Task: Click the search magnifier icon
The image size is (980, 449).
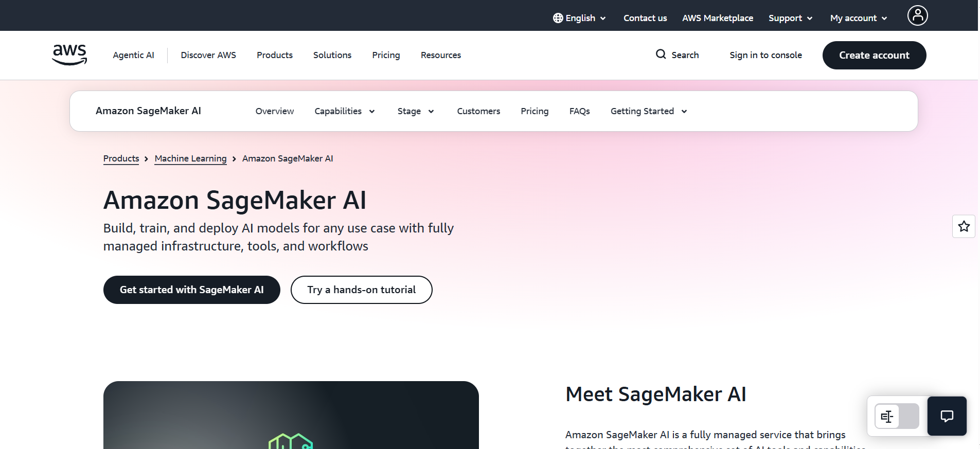Action: click(x=661, y=54)
